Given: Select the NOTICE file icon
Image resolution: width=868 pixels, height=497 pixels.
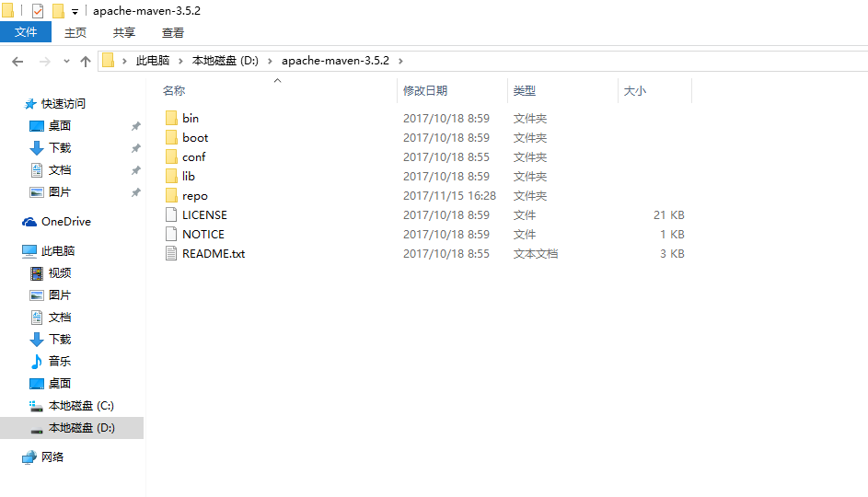Looking at the screenshot, I should pos(171,234).
